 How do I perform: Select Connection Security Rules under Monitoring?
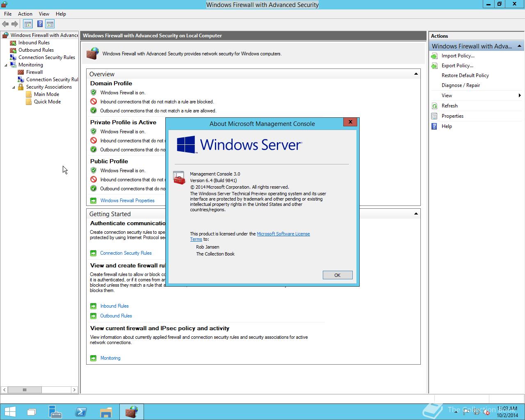pos(52,80)
